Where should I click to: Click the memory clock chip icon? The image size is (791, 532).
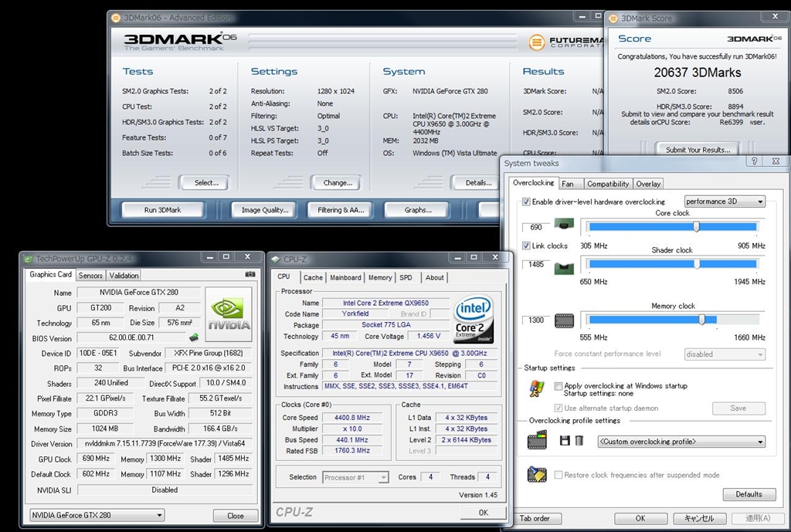pos(564,320)
